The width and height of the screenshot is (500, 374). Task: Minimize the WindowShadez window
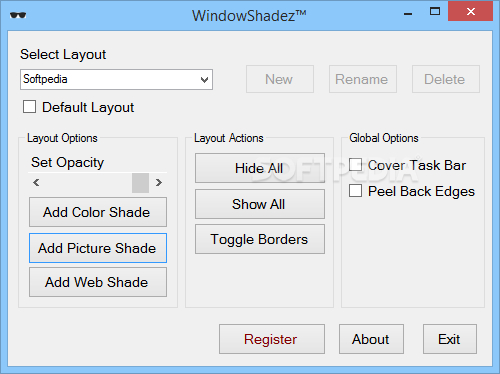(x=408, y=14)
